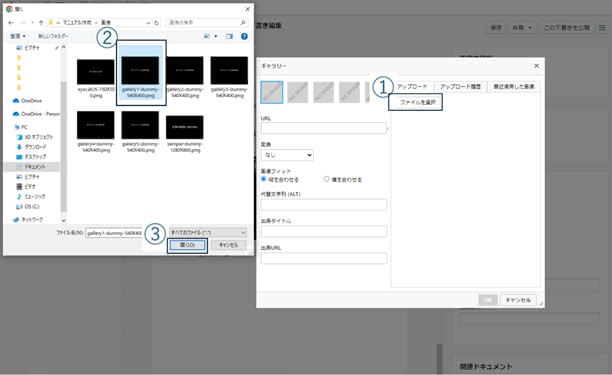612x375 pixels.
Task: Click 保存 on the editor page
Action: point(496,28)
